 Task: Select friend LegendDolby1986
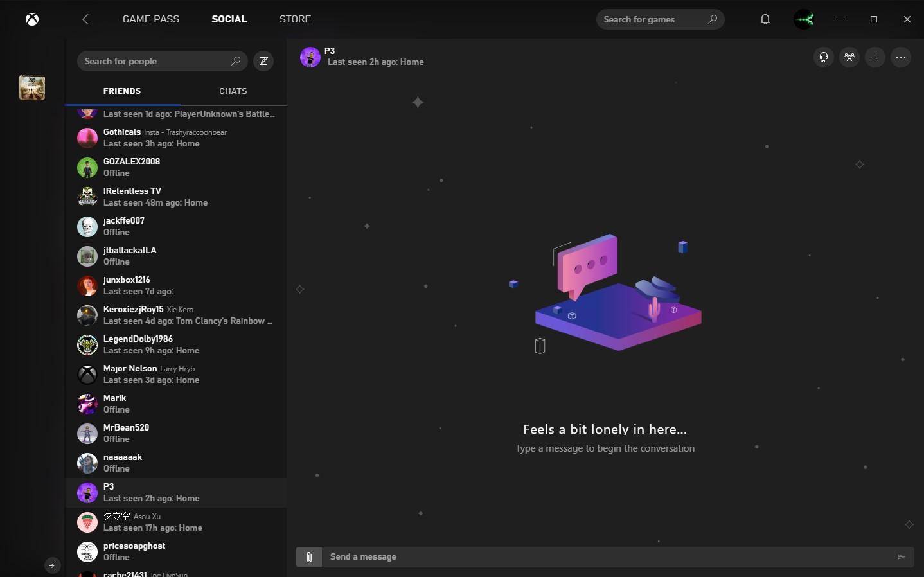pos(176,344)
